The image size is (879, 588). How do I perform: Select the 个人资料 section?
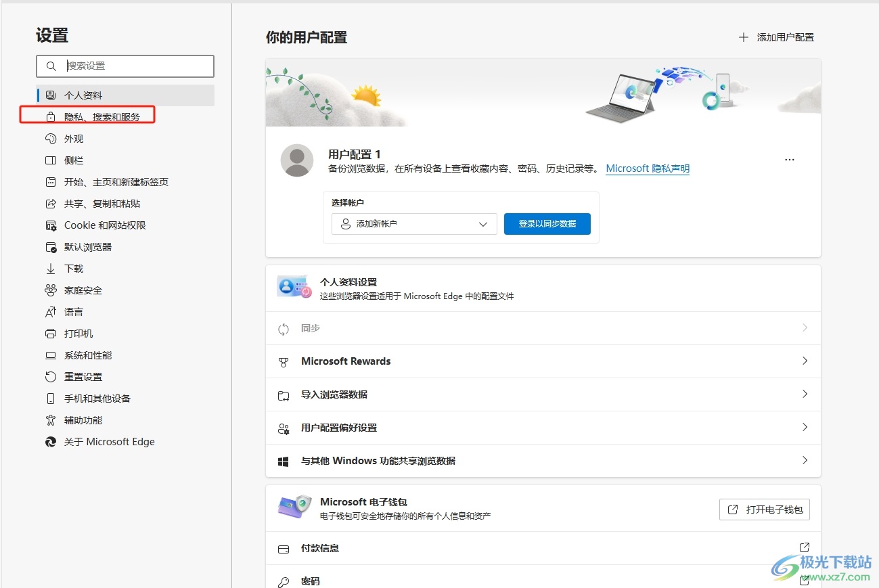(x=126, y=95)
